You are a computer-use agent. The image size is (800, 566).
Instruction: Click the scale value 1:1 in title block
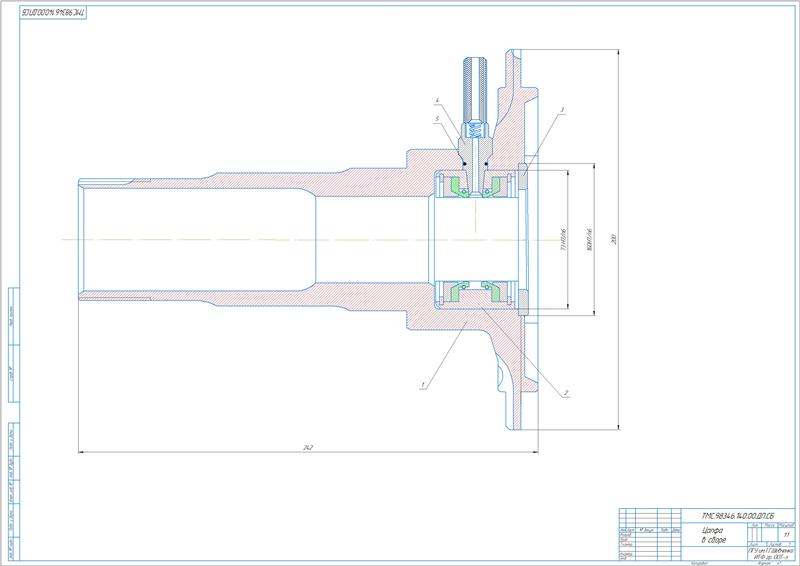(x=786, y=534)
